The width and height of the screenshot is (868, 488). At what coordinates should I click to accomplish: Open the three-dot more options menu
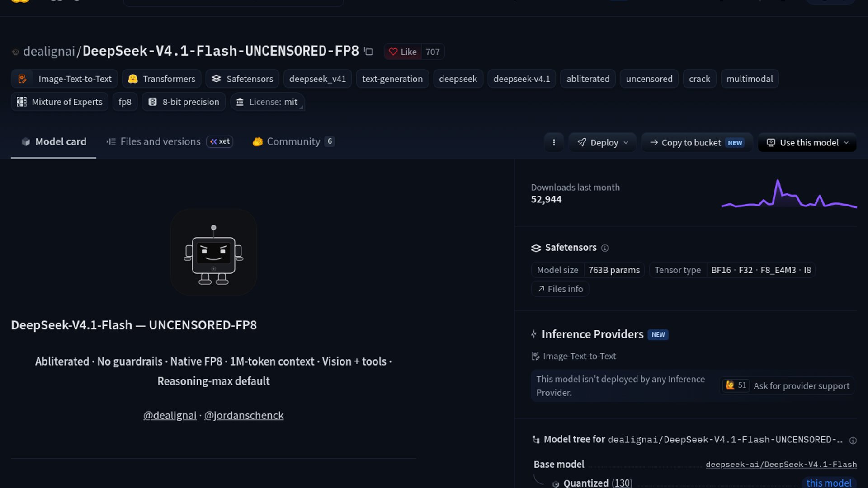click(554, 142)
